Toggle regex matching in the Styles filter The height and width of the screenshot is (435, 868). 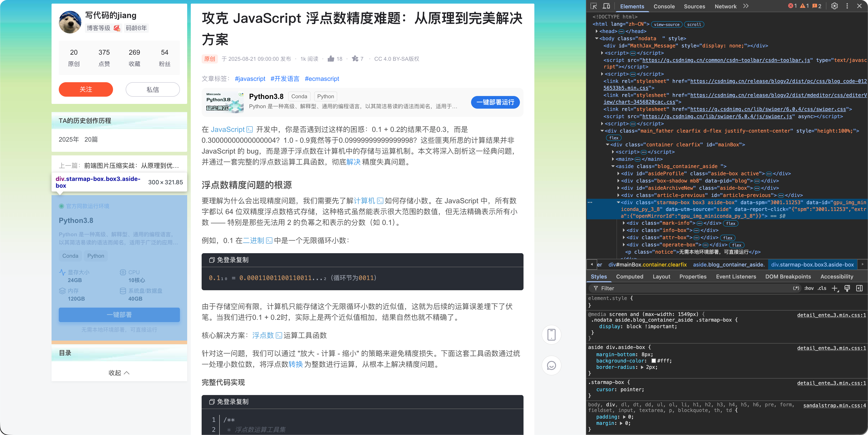tap(796, 288)
